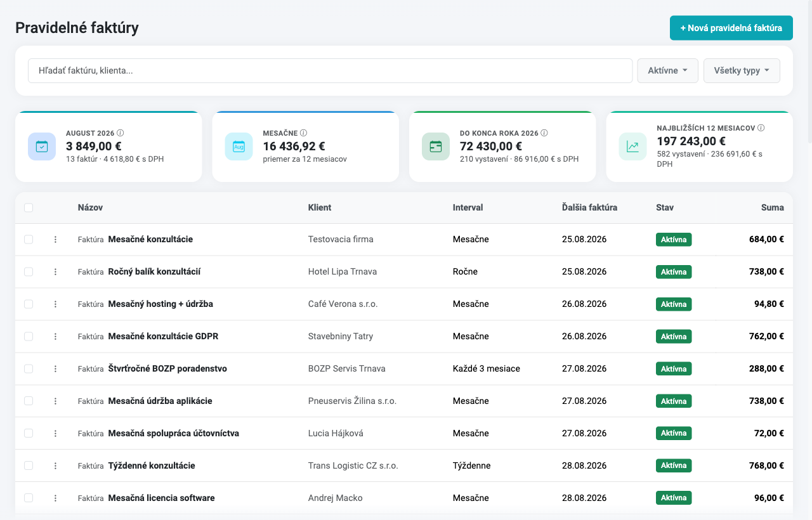
Task: Check the Týždenné konzultácie row checkbox
Action: (x=29, y=466)
